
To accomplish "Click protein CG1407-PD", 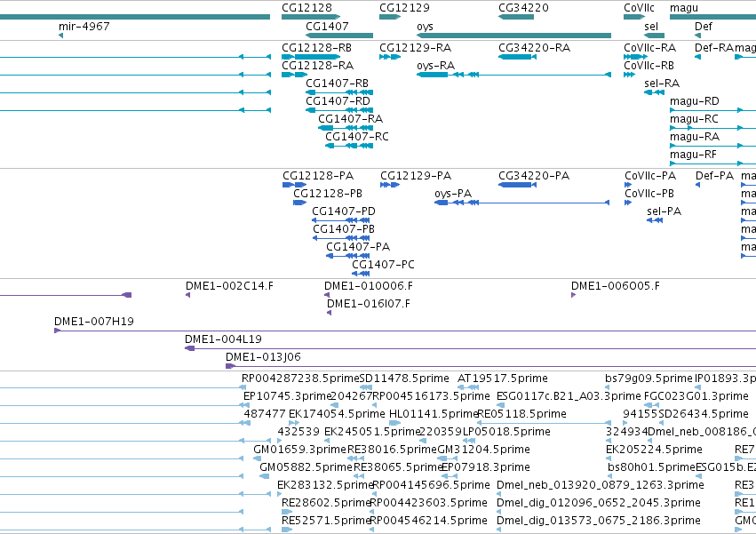I will (x=341, y=220).
